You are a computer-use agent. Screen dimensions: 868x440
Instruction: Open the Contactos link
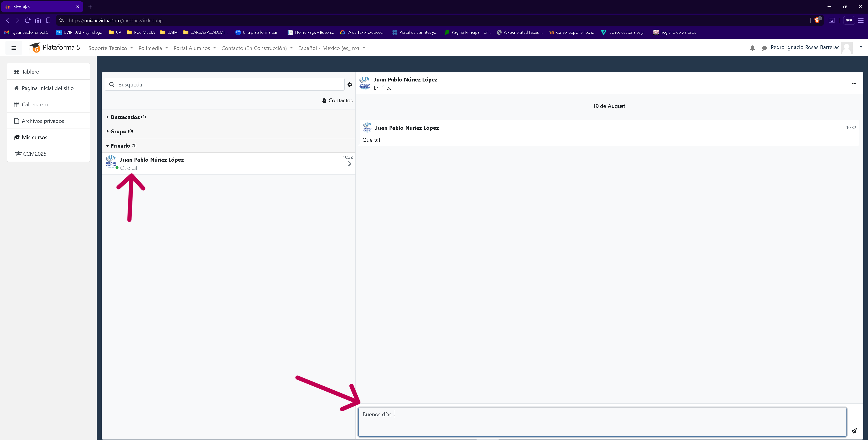337,100
